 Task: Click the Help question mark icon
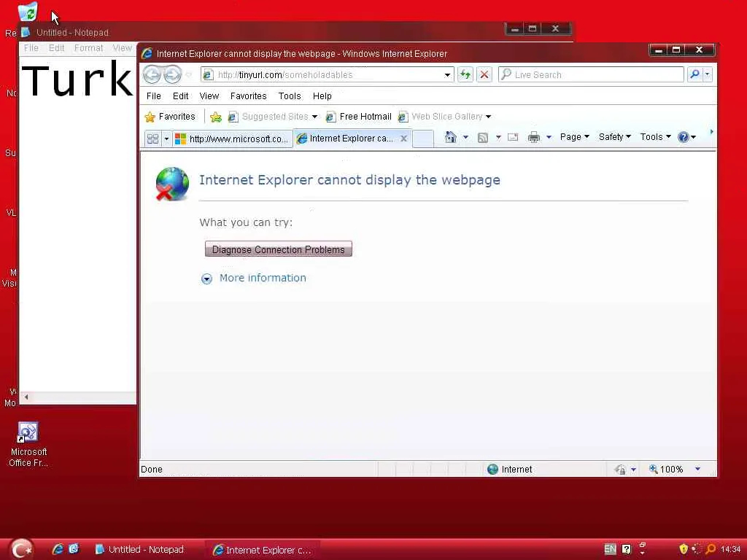pyautogui.click(x=683, y=137)
